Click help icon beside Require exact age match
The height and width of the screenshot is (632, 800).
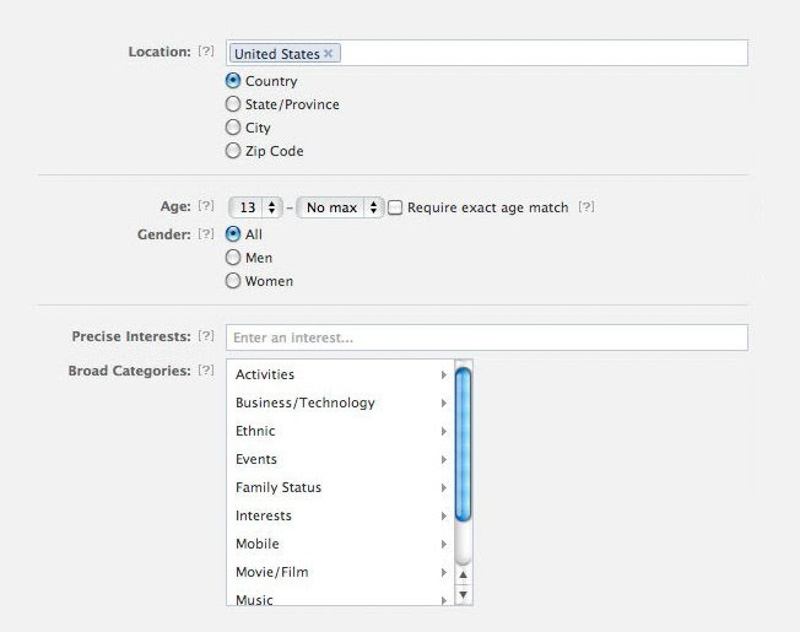point(586,208)
